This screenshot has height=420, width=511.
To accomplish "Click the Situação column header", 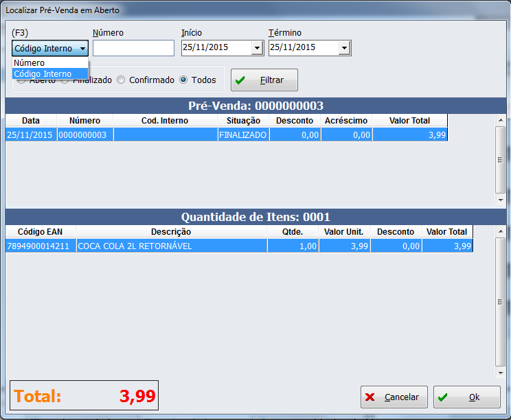I will (243, 121).
